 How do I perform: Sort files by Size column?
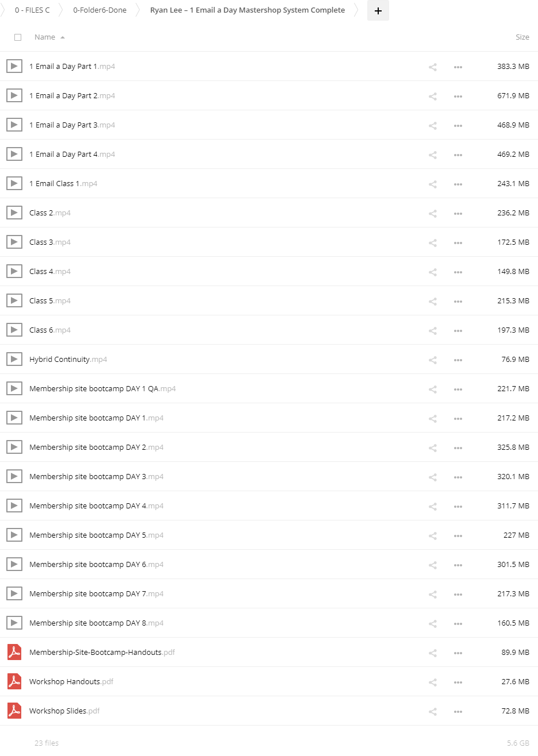click(522, 37)
